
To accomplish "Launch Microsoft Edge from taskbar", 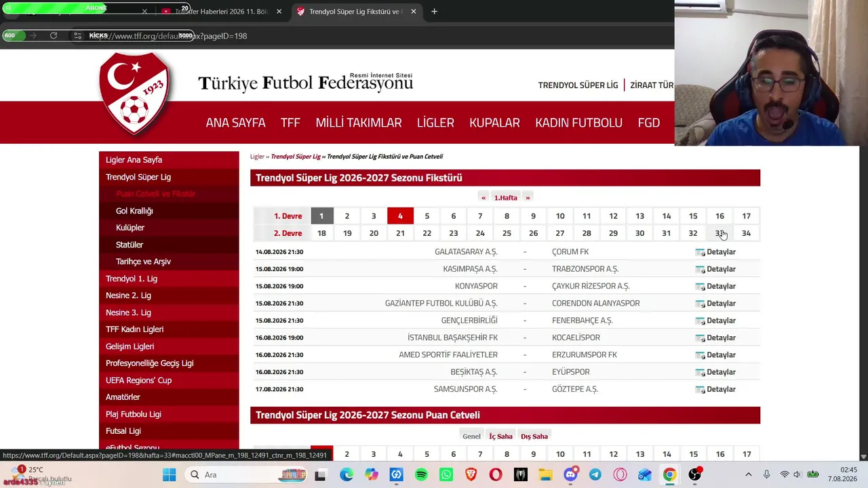I will pos(347,474).
